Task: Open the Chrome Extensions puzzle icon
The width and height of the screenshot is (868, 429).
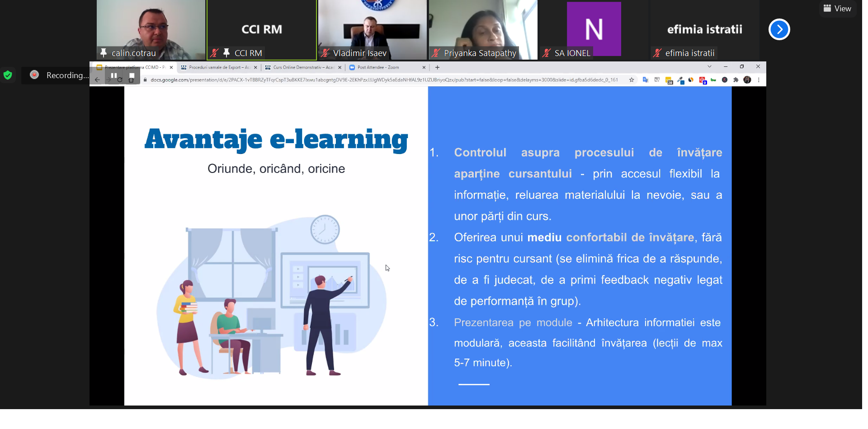Action: coord(736,80)
